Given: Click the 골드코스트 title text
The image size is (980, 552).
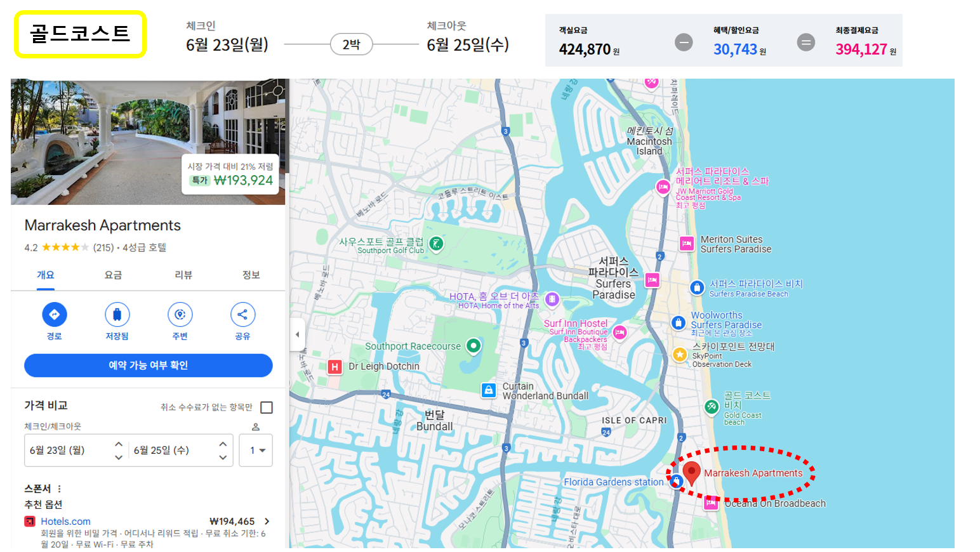Looking at the screenshot, I should [x=80, y=34].
